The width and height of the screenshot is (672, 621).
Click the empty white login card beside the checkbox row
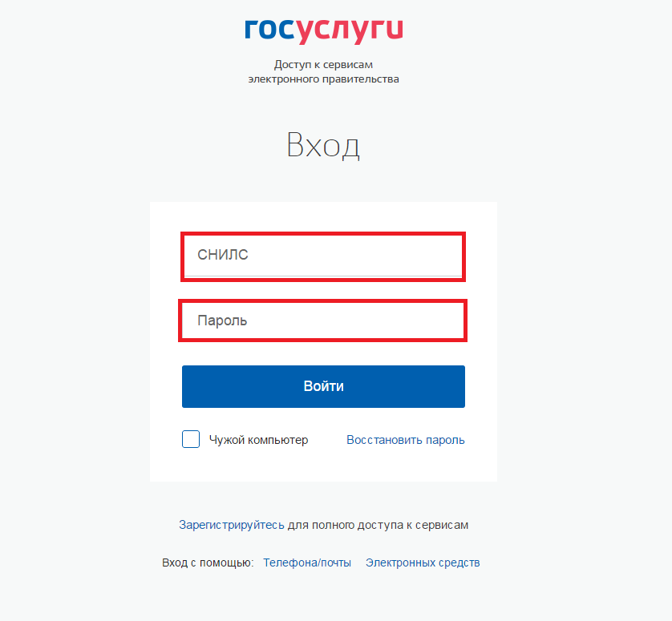pyautogui.click(x=327, y=440)
